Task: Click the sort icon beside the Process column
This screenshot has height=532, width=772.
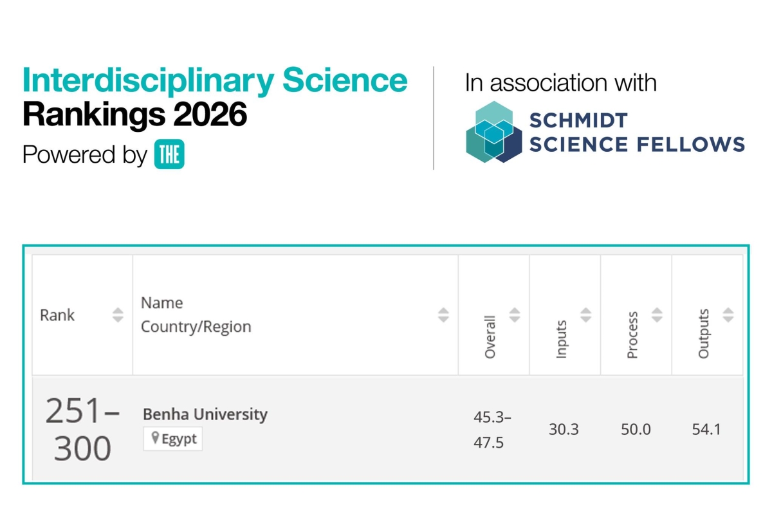Action: 657,315
